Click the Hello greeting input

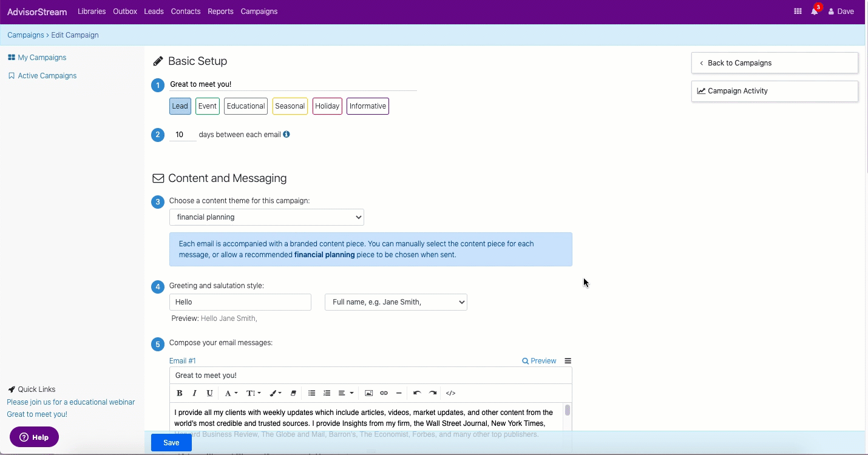coord(240,302)
